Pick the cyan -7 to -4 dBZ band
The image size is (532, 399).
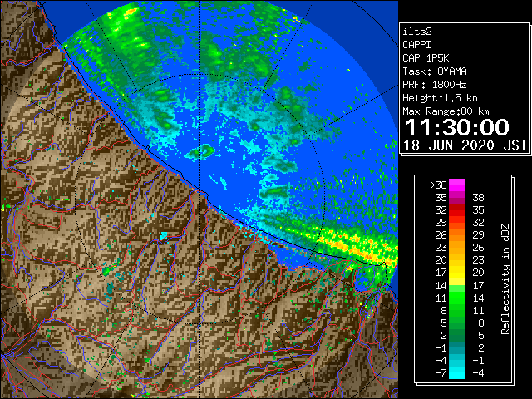pos(457,373)
